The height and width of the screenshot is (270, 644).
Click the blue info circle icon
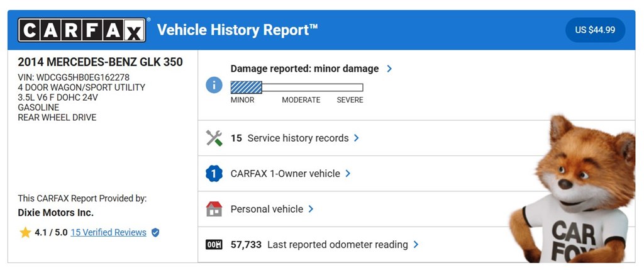(x=214, y=85)
